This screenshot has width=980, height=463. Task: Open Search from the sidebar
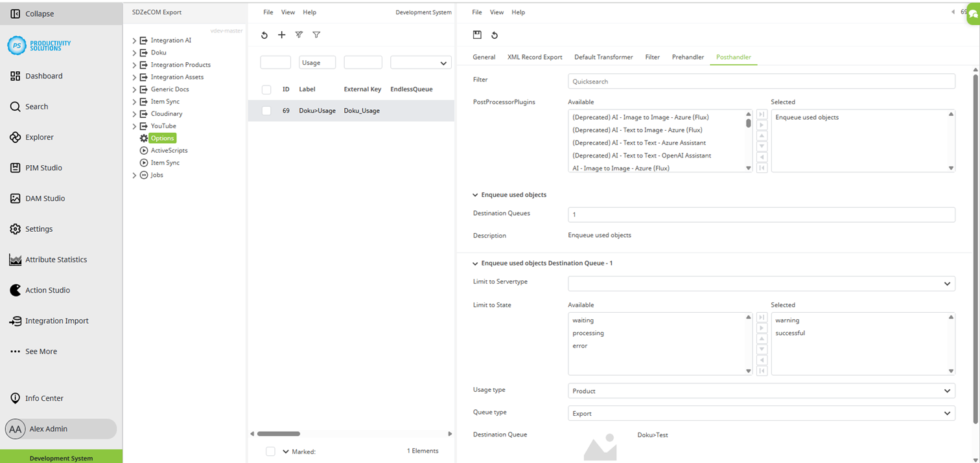click(x=29, y=106)
